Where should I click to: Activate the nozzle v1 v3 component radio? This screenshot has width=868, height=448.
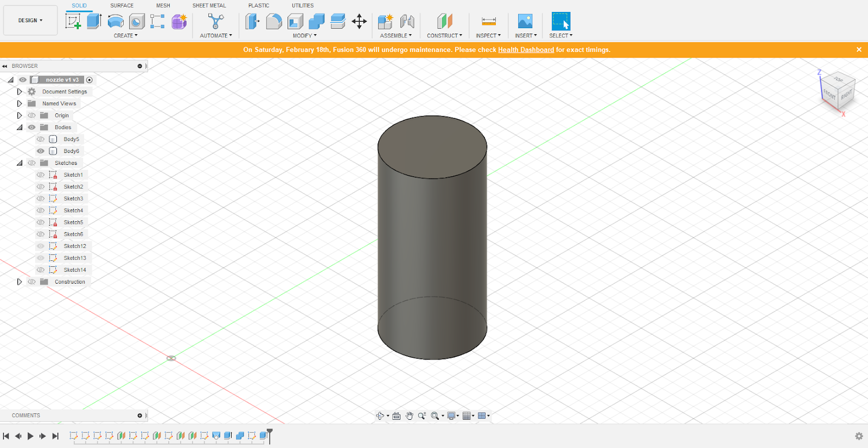(90, 80)
